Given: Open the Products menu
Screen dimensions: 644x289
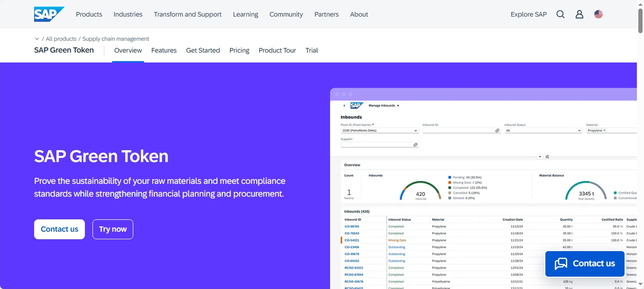Looking at the screenshot, I should [x=89, y=14].
